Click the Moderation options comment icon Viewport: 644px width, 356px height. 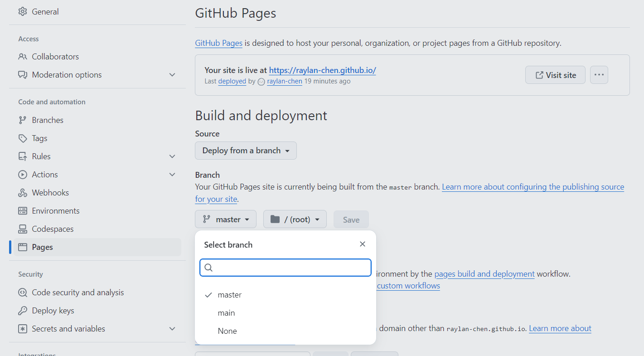click(23, 75)
